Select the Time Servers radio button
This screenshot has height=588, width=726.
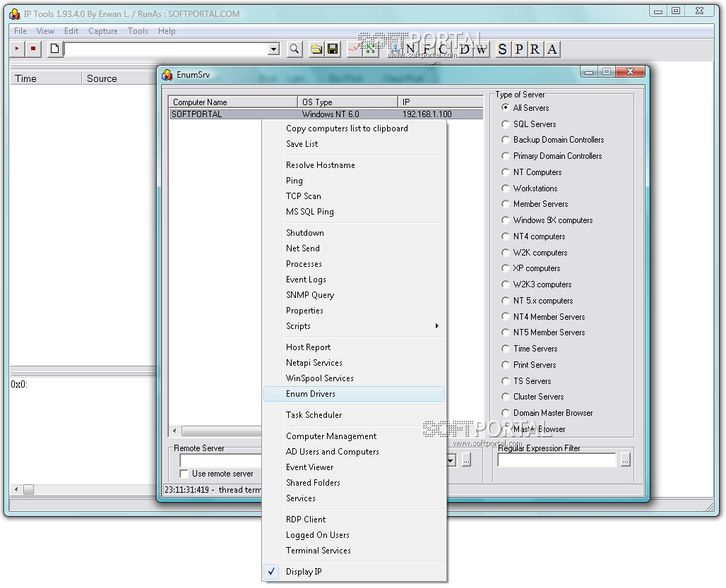tap(505, 349)
